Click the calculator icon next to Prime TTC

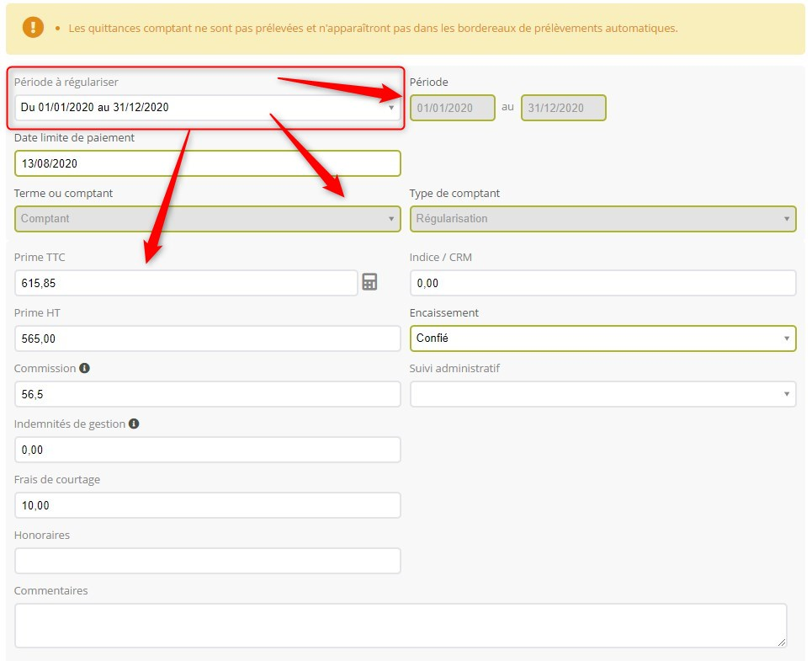pos(369,282)
